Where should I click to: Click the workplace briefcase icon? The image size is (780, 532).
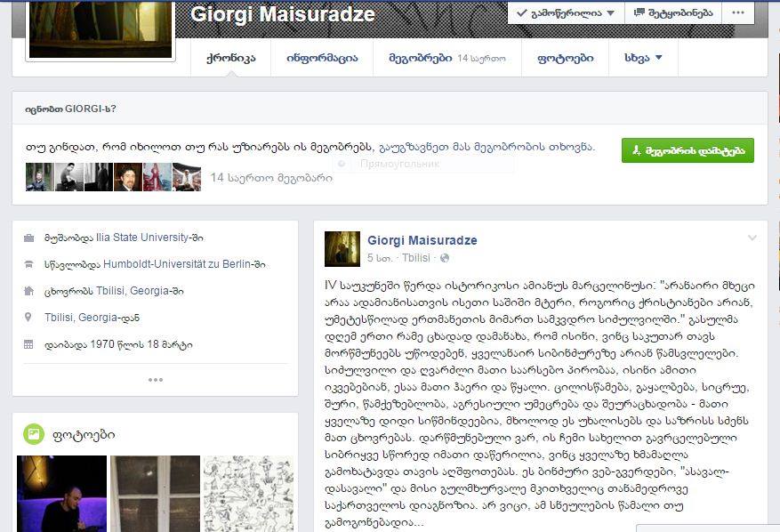[x=28, y=238]
